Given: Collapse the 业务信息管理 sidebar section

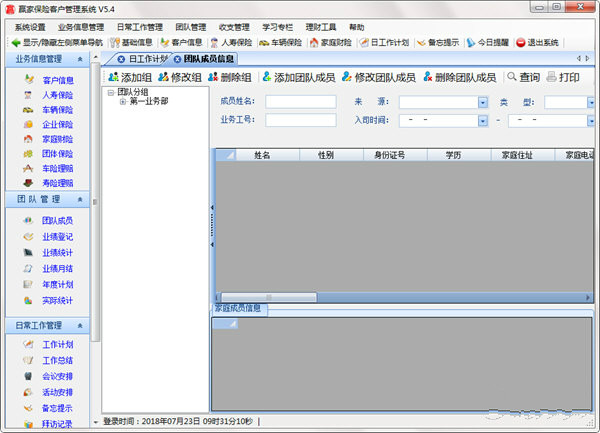Looking at the screenshot, I should point(80,59).
